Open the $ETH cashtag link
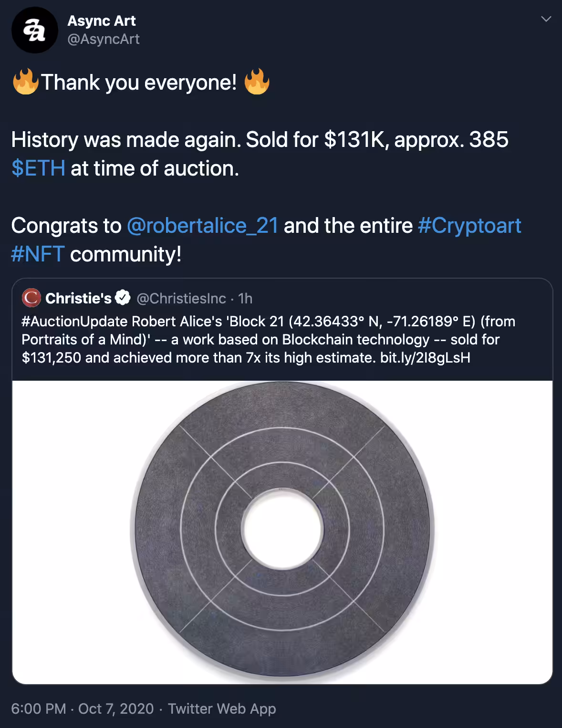562x728 pixels. tap(38, 168)
